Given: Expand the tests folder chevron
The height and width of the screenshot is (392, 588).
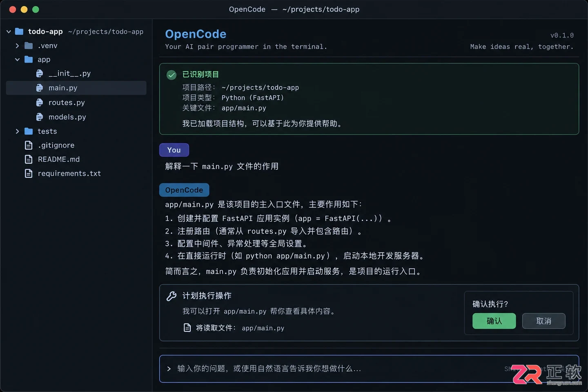Looking at the screenshot, I should [17, 131].
